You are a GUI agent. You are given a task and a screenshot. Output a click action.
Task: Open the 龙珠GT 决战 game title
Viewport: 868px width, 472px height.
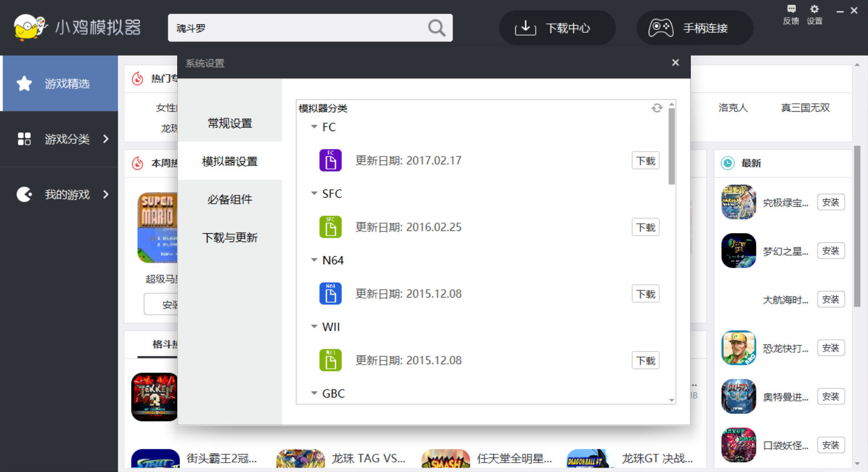tap(657, 459)
